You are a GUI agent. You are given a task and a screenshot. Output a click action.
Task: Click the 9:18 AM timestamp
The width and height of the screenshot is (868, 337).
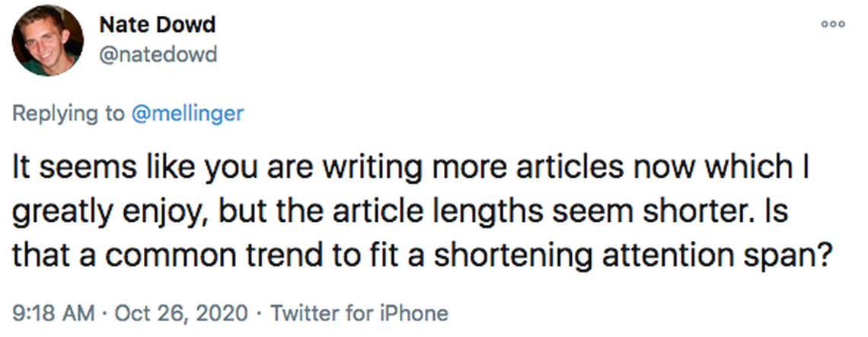(53, 313)
